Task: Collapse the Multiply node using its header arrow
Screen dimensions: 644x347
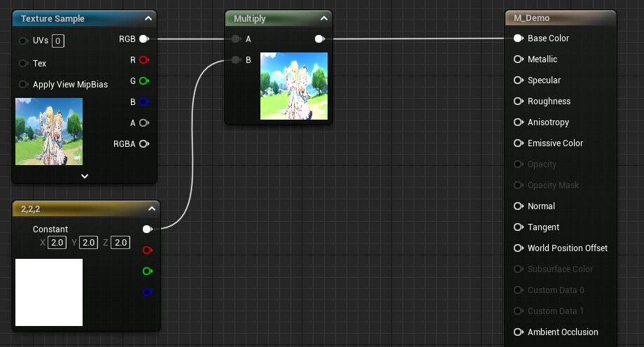Action: (x=323, y=19)
